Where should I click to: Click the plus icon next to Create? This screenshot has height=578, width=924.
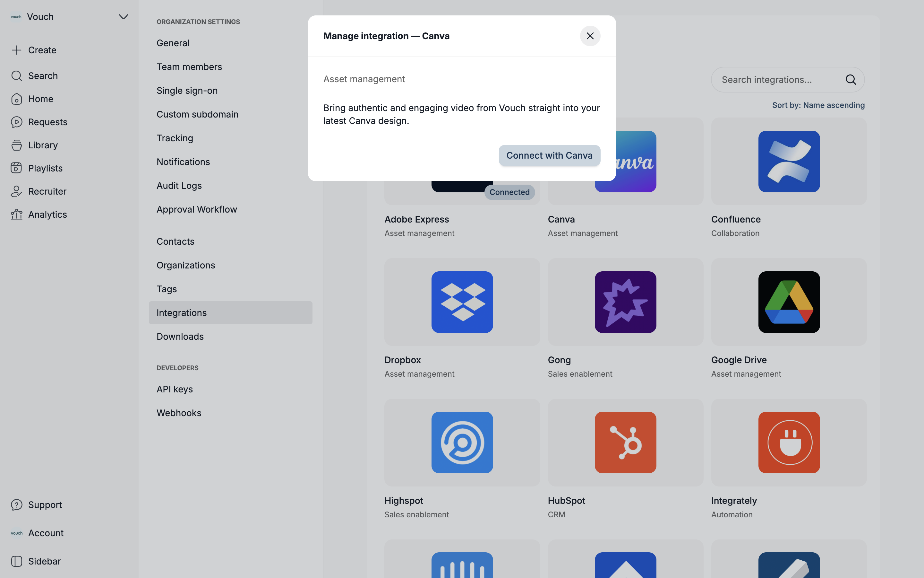click(16, 50)
